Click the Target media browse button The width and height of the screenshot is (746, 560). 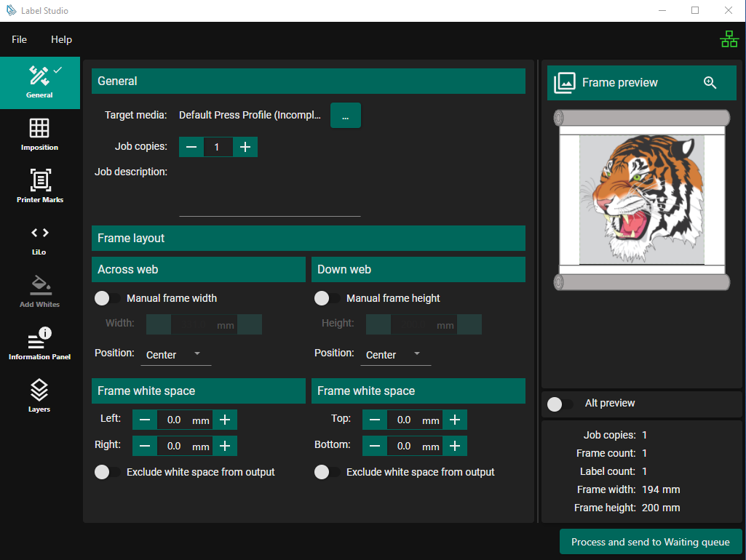click(x=345, y=116)
